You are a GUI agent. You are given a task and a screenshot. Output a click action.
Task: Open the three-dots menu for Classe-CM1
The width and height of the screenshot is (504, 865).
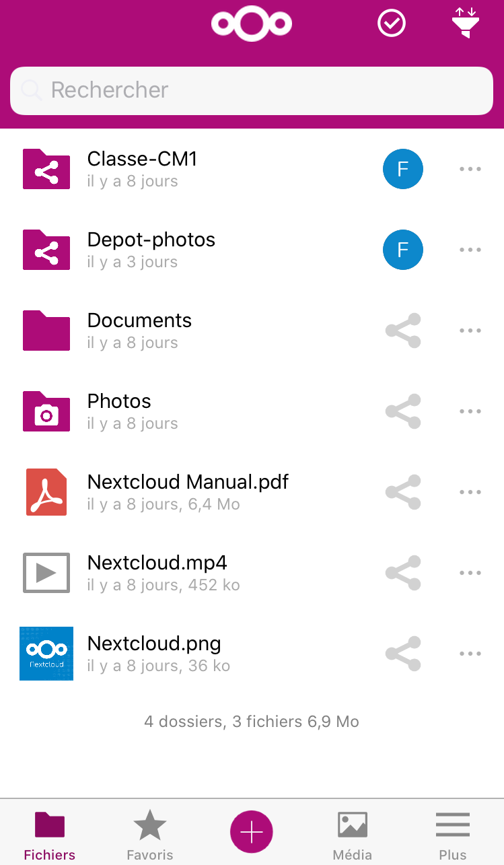[470, 169]
